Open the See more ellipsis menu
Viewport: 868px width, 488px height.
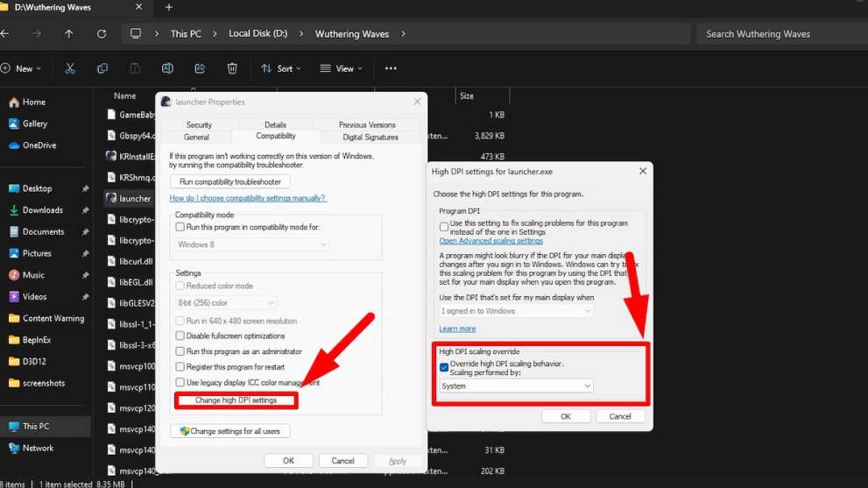[391, 68]
